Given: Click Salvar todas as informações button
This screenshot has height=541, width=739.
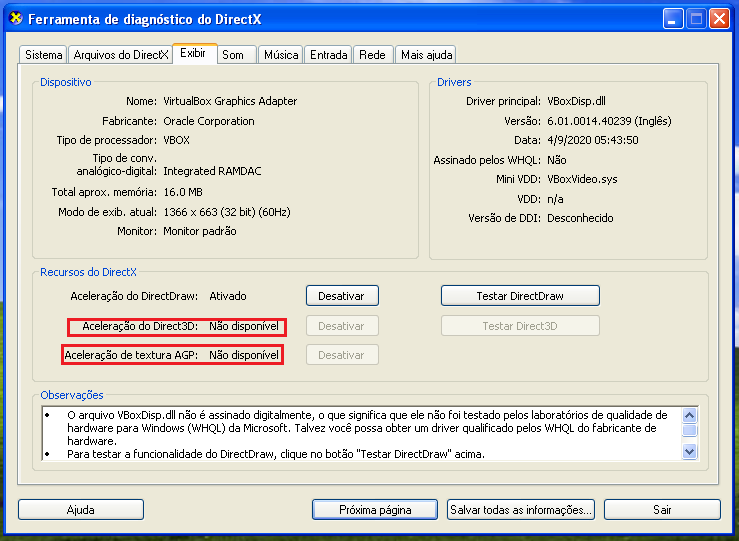Looking at the screenshot, I should (x=521, y=509).
